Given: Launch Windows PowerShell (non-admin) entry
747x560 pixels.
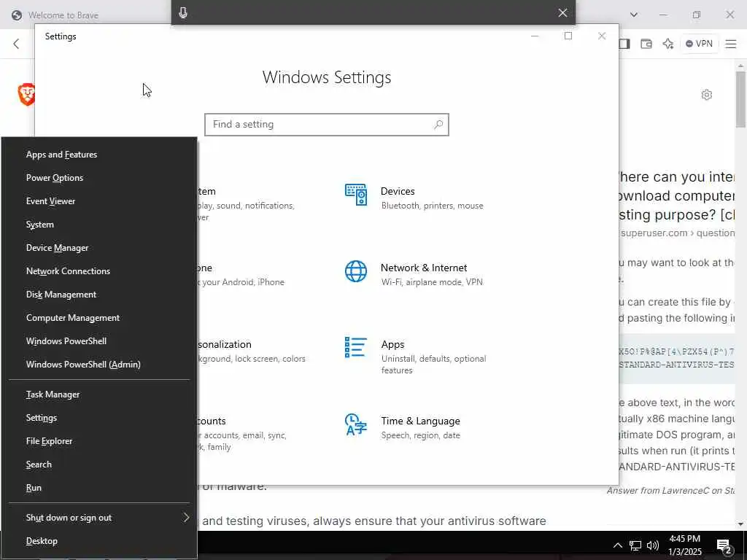Looking at the screenshot, I should [x=99, y=341].
